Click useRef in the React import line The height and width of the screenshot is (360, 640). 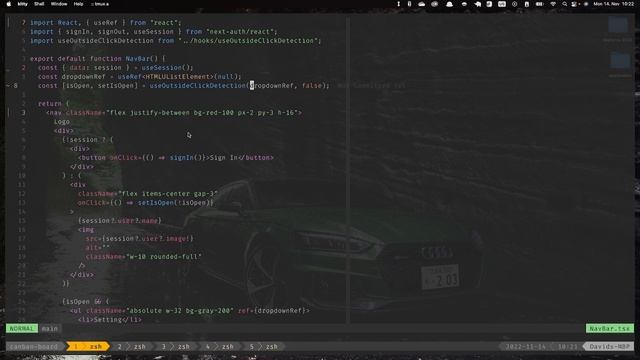[105, 23]
